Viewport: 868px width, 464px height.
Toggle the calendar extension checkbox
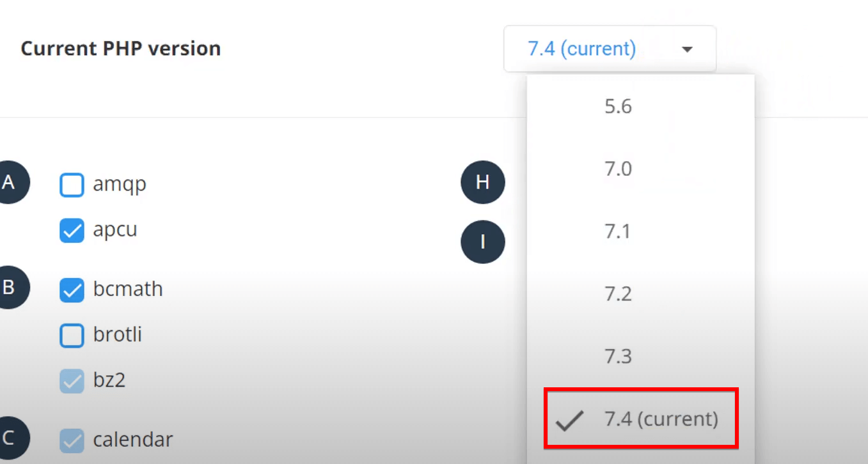coord(72,440)
